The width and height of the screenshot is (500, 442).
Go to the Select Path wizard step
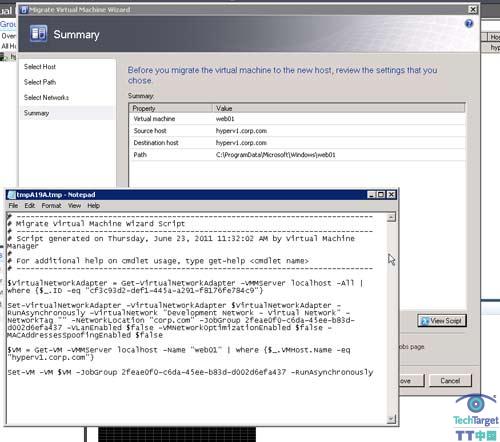pos(40,82)
